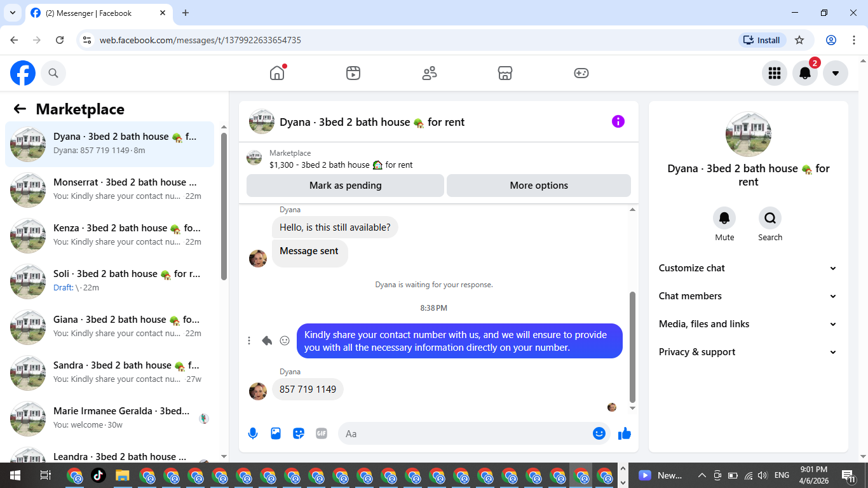Open Soli draft conversation
This screenshot has width=868, height=488.
coord(109,281)
